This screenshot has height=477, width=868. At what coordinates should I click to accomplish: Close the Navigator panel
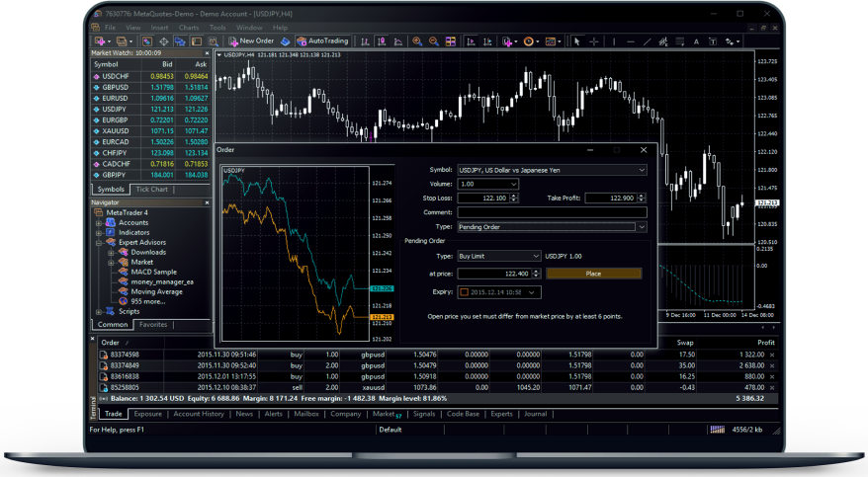(207, 202)
